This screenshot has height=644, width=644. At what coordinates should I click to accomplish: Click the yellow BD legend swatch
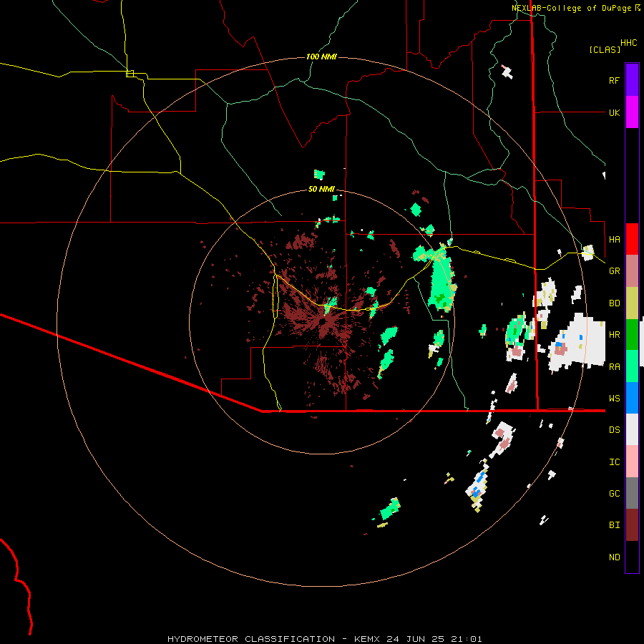[632, 303]
